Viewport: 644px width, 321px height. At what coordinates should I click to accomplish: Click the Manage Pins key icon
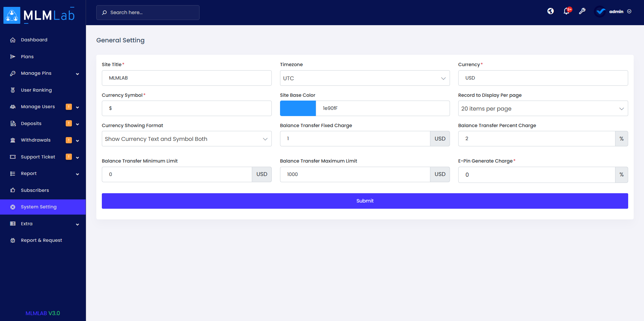[13, 73]
